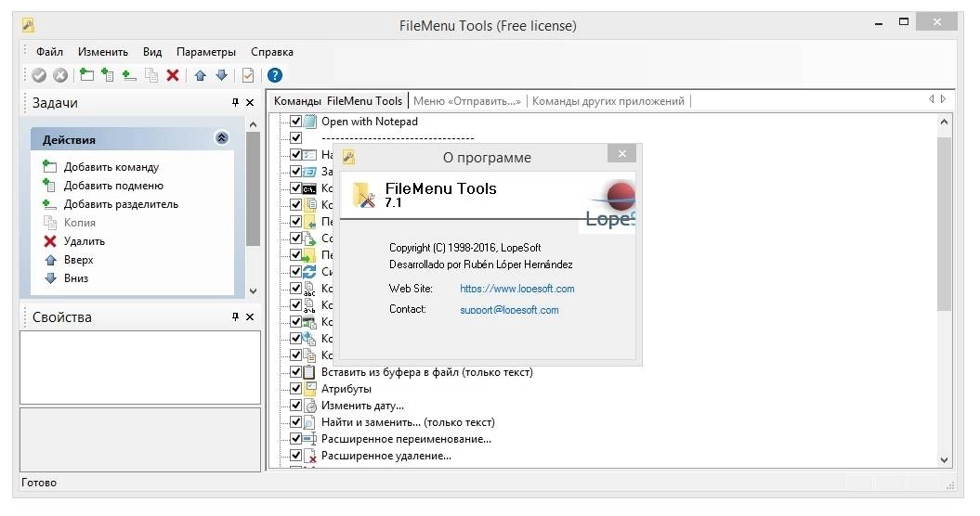The width and height of the screenshot is (980, 516).
Task: Click the icon beside Расширенное переименование
Action: [309, 439]
